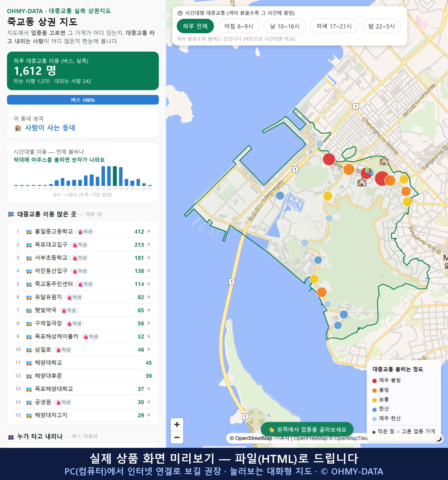The height and width of the screenshot is (480, 448).
Task: Select the 서부초등학교 stop name
Action: [51, 258]
